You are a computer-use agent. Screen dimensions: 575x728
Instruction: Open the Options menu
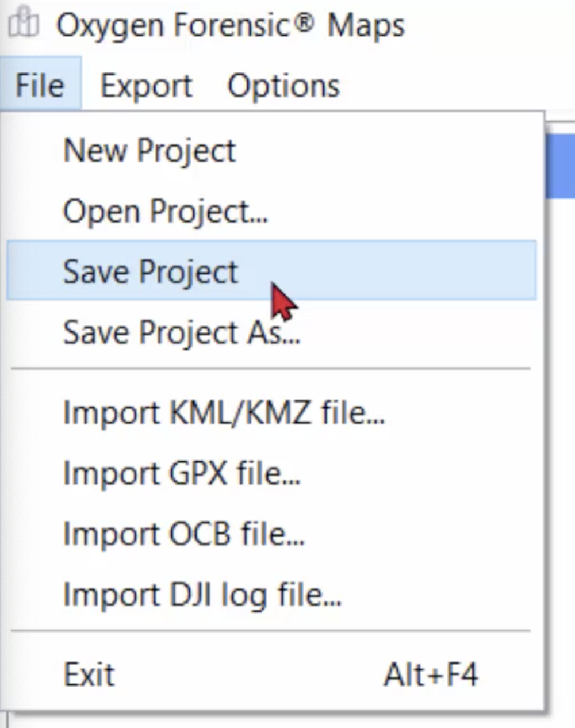click(x=283, y=86)
